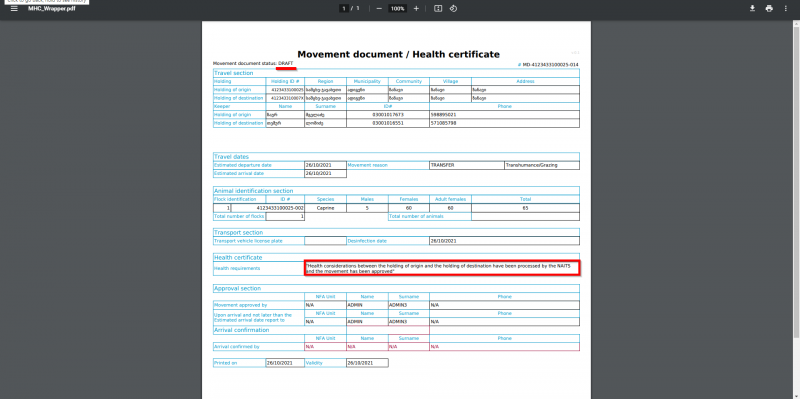Select keeper ID 03001017673
Viewport: 800px width, 399px height.
[x=388, y=115]
